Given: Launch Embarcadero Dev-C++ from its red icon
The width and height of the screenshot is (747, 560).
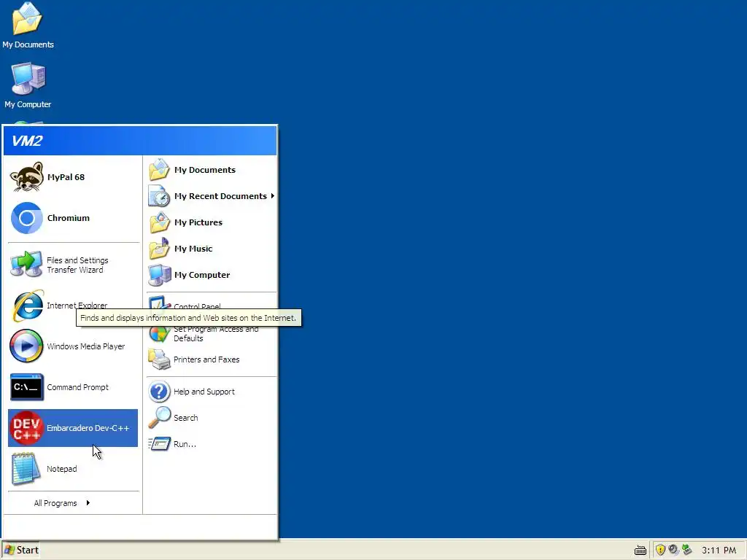Looking at the screenshot, I should click(27, 427).
